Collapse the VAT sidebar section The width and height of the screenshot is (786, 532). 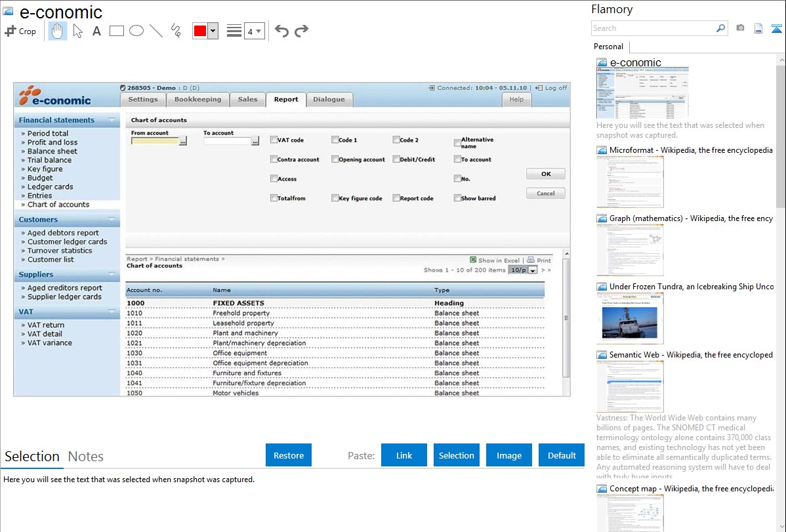[112, 312]
